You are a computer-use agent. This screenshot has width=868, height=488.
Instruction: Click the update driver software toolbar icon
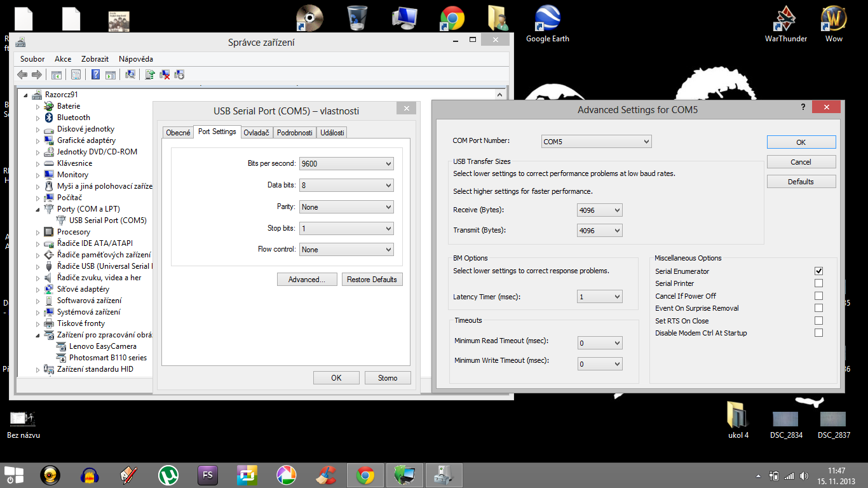(150, 74)
